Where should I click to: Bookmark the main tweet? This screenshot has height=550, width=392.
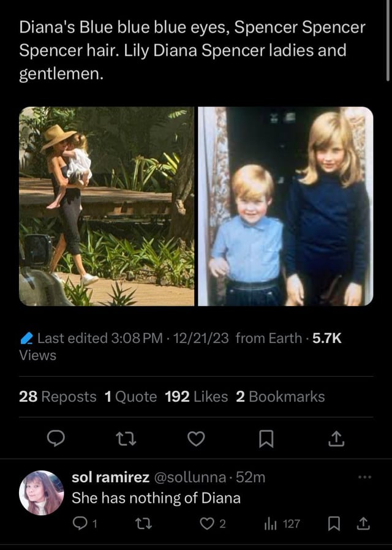pyautogui.click(x=266, y=438)
